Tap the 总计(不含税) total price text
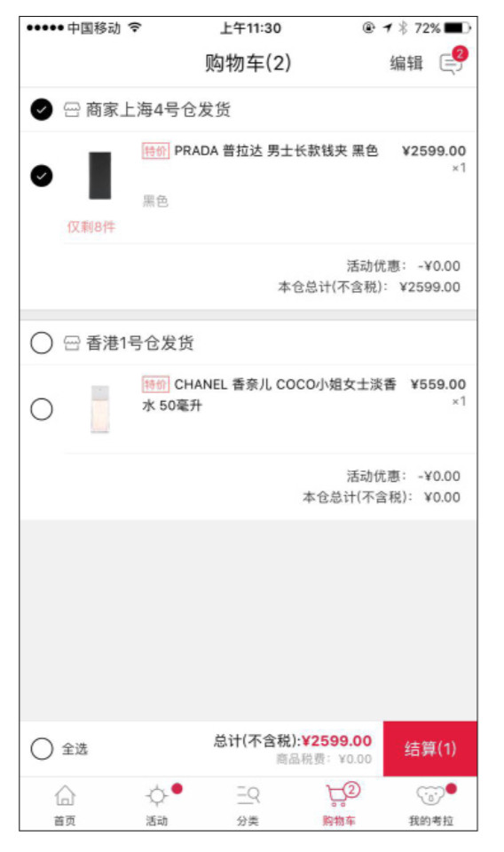 coord(293,740)
